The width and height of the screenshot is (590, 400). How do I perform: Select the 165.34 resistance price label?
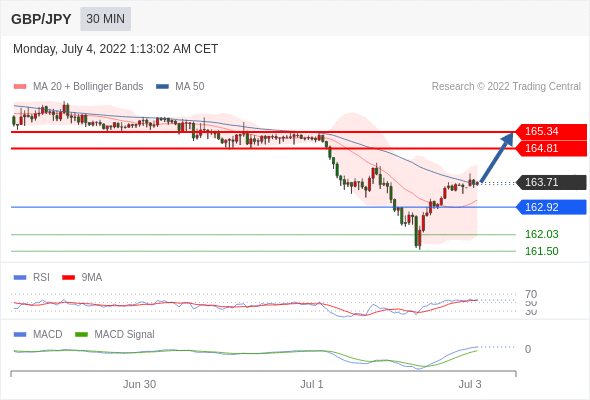(x=551, y=131)
